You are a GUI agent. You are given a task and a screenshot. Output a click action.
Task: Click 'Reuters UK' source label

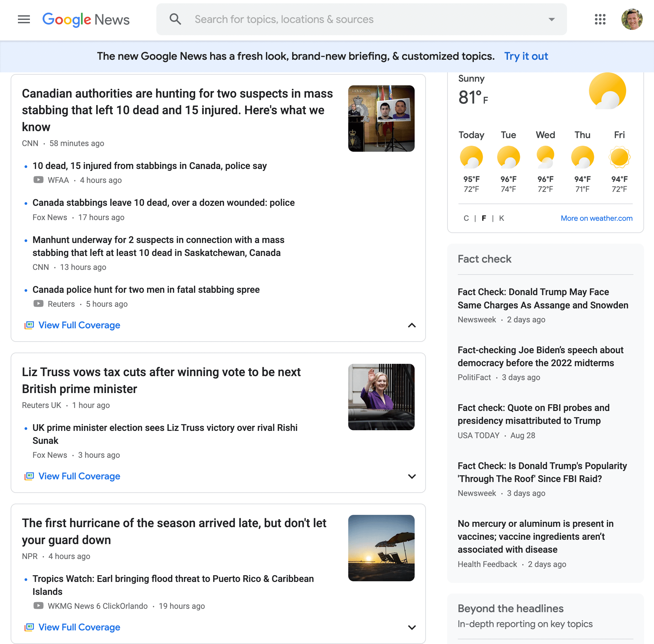coord(41,405)
